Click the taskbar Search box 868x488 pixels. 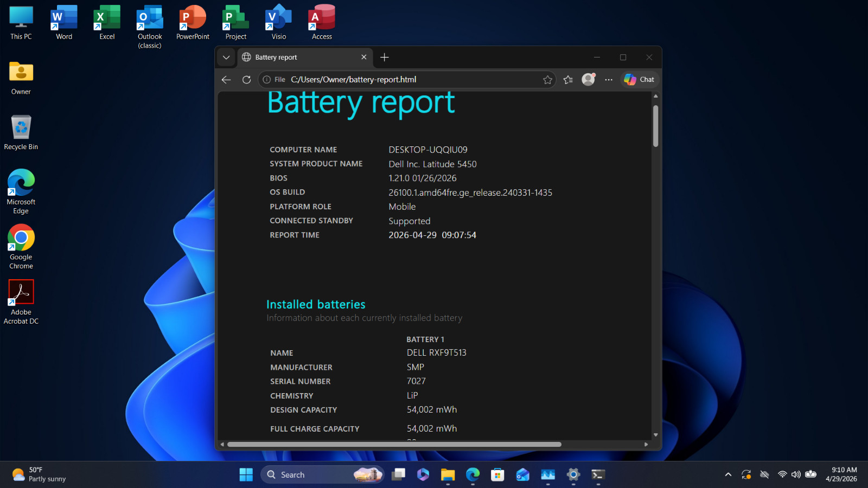click(322, 475)
